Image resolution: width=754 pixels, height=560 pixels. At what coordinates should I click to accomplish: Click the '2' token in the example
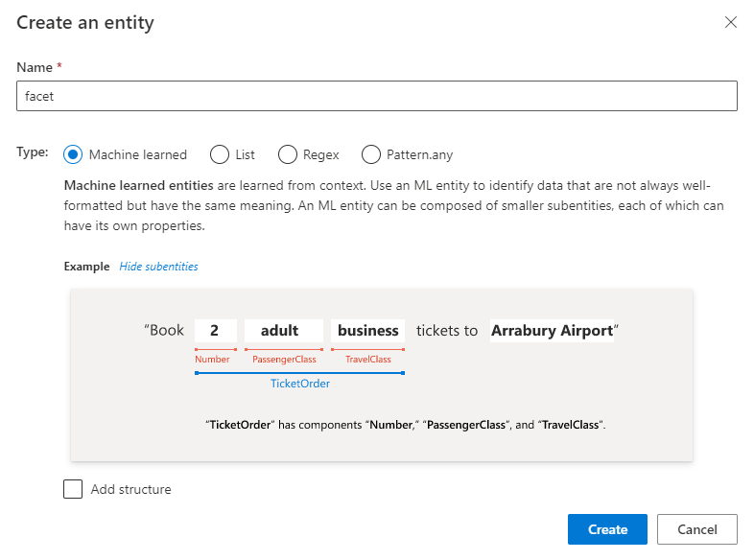point(215,331)
